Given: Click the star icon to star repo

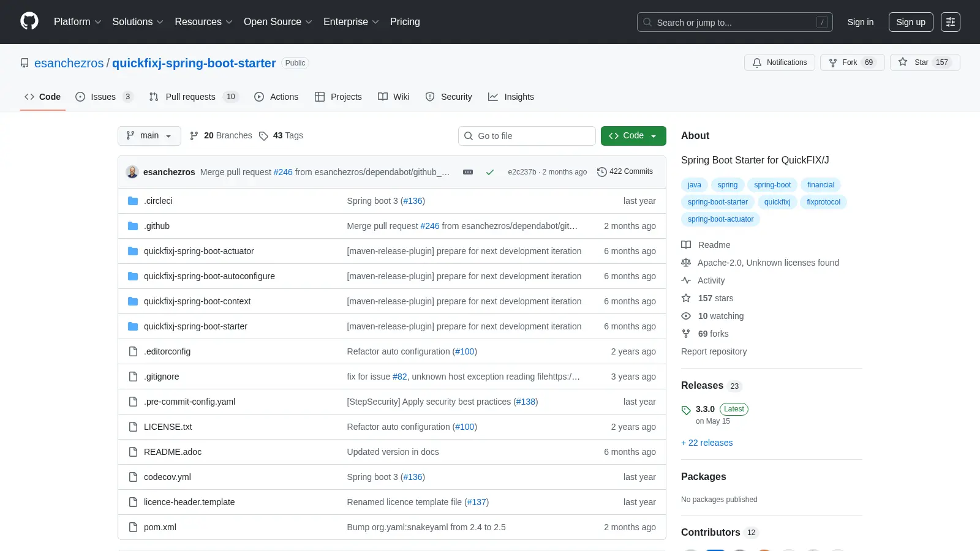Looking at the screenshot, I should (903, 62).
